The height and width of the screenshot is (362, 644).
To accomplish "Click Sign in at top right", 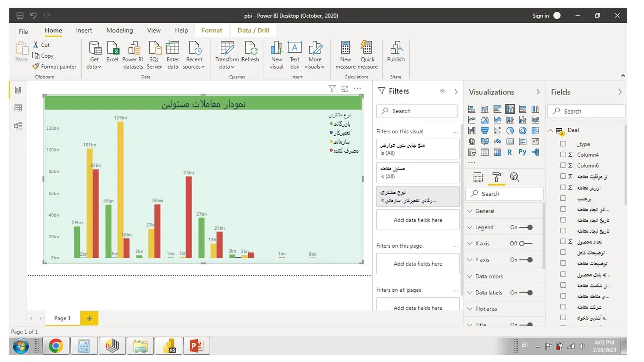I will (x=541, y=16).
